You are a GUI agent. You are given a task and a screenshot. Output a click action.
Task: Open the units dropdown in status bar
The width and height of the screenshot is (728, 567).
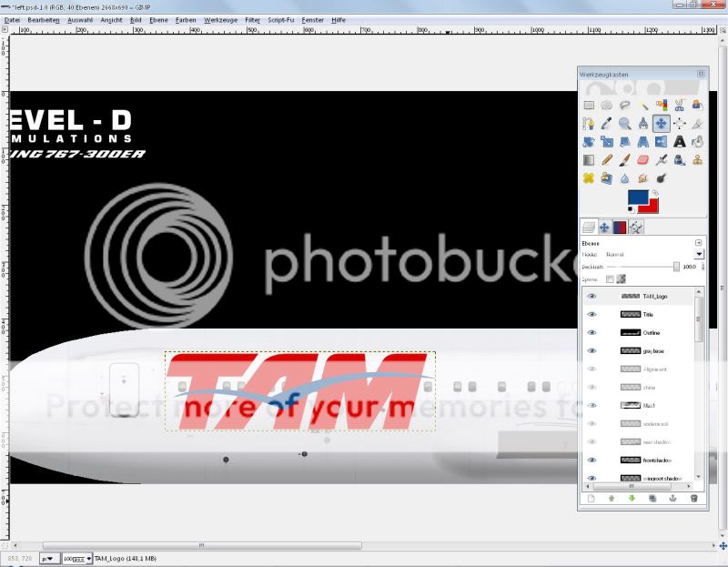(x=48, y=558)
